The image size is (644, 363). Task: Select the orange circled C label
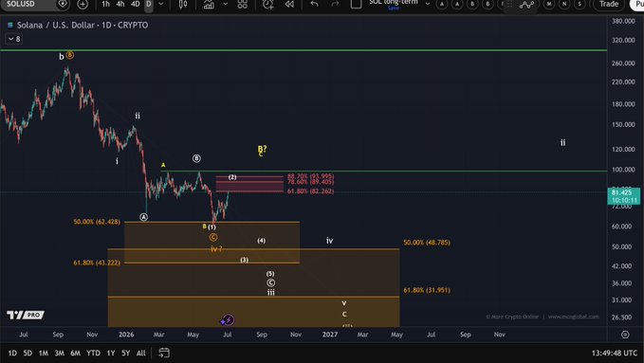pyautogui.click(x=212, y=237)
